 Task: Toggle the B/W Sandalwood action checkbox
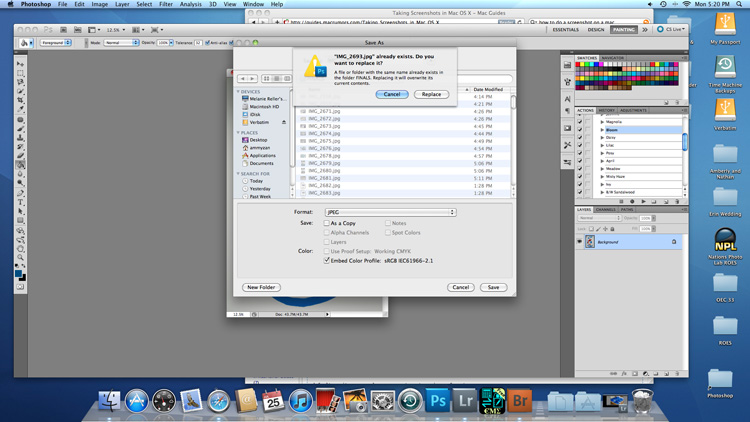580,192
